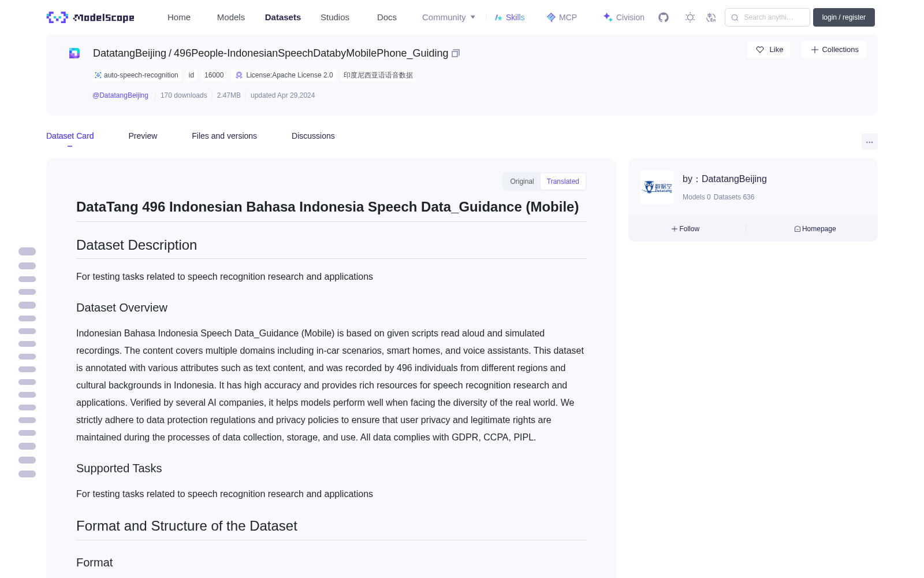The width and height of the screenshot is (924, 578).
Task: Click the 170 downloads text
Action: point(184,95)
